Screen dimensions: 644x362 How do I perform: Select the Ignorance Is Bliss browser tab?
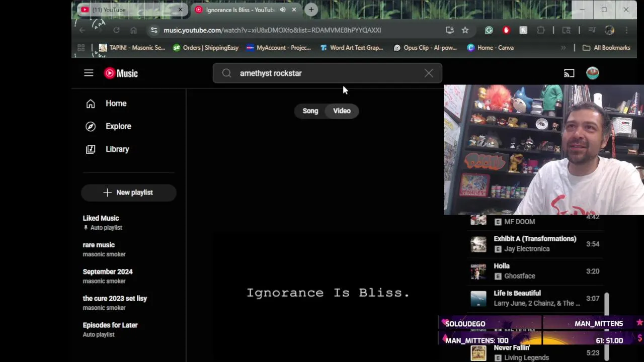(x=240, y=10)
